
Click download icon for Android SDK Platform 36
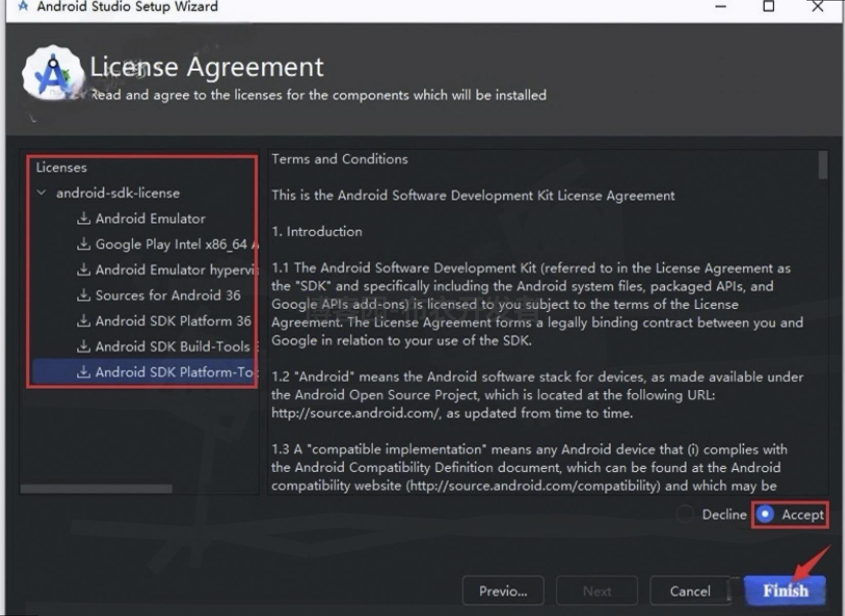click(84, 321)
